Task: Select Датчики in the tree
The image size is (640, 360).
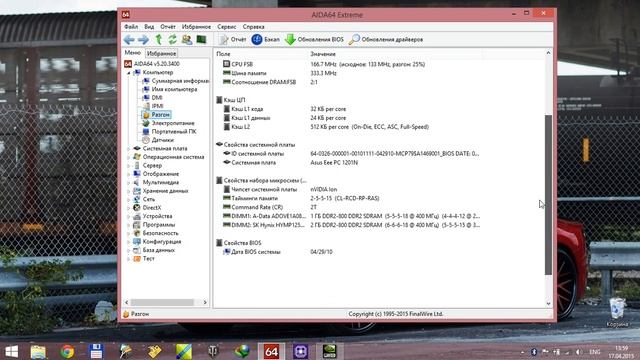Action: pos(158,140)
